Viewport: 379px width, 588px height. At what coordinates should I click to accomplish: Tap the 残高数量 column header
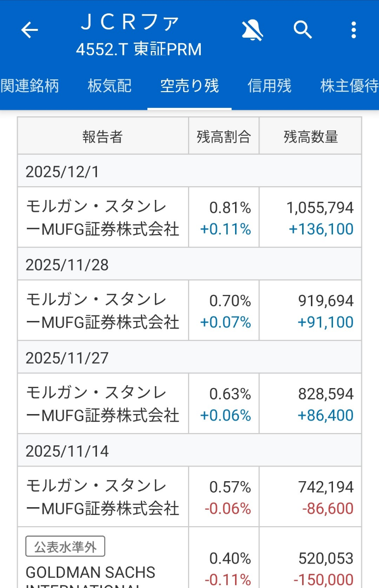(310, 137)
